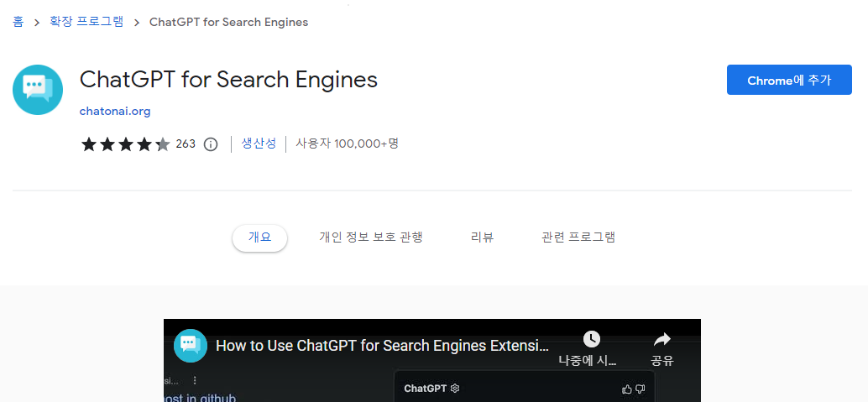Click the 나중에 시청 clock icon

pos(592,338)
